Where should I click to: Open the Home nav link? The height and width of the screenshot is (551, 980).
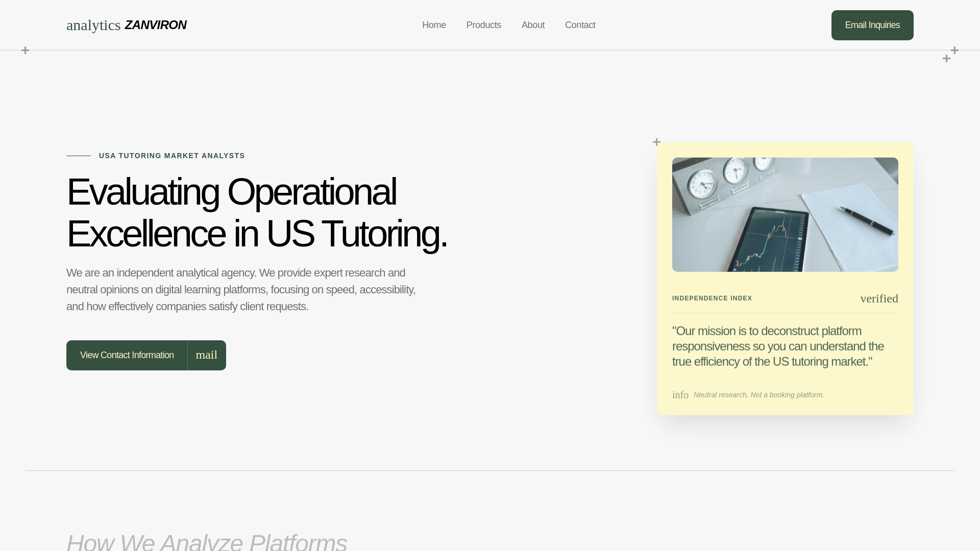coord(434,25)
